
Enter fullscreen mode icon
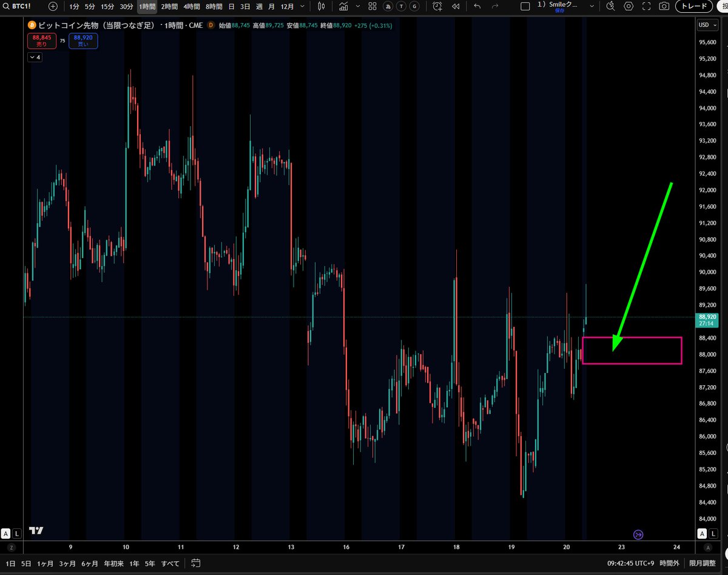[x=647, y=6]
